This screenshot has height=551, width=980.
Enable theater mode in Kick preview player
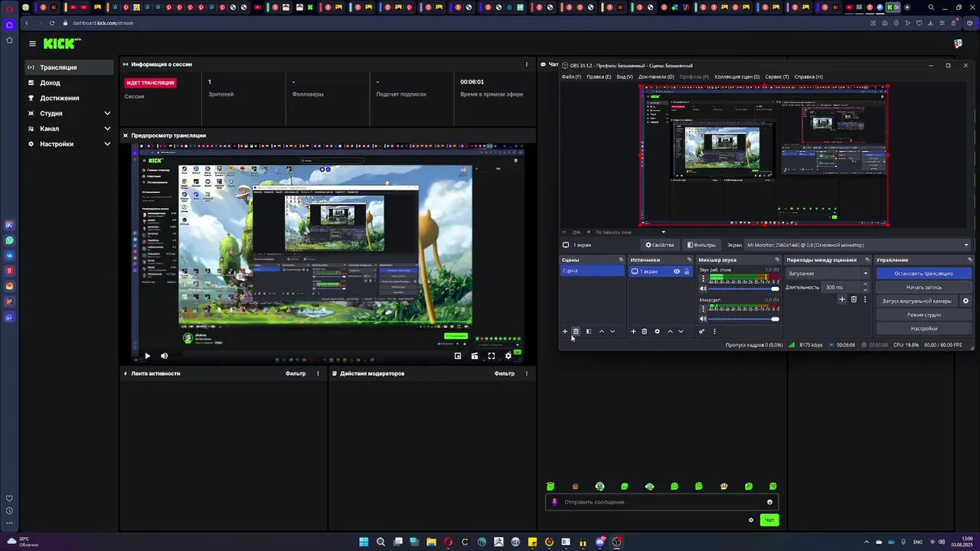[x=475, y=356]
